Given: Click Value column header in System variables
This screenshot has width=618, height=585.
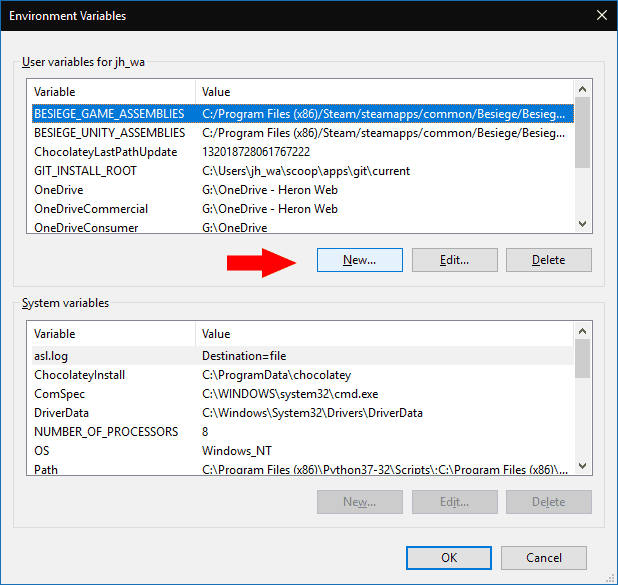Looking at the screenshot, I should click(x=385, y=334).
